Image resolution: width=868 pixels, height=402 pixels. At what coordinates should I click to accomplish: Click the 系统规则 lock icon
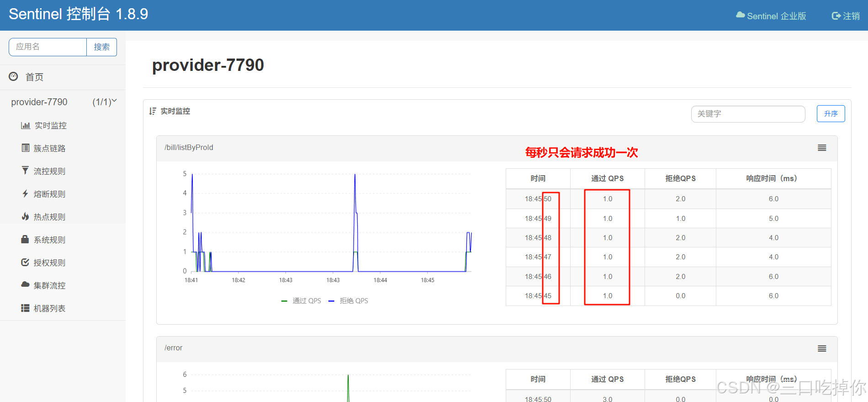coord(26,239)
